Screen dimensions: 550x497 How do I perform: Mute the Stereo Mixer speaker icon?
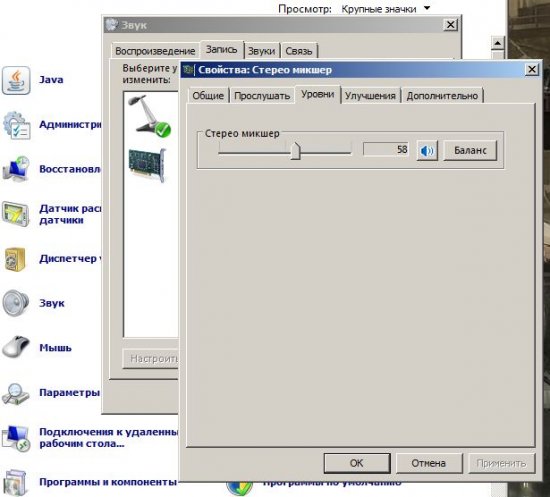pyautogui.click(x=427, y=151)
